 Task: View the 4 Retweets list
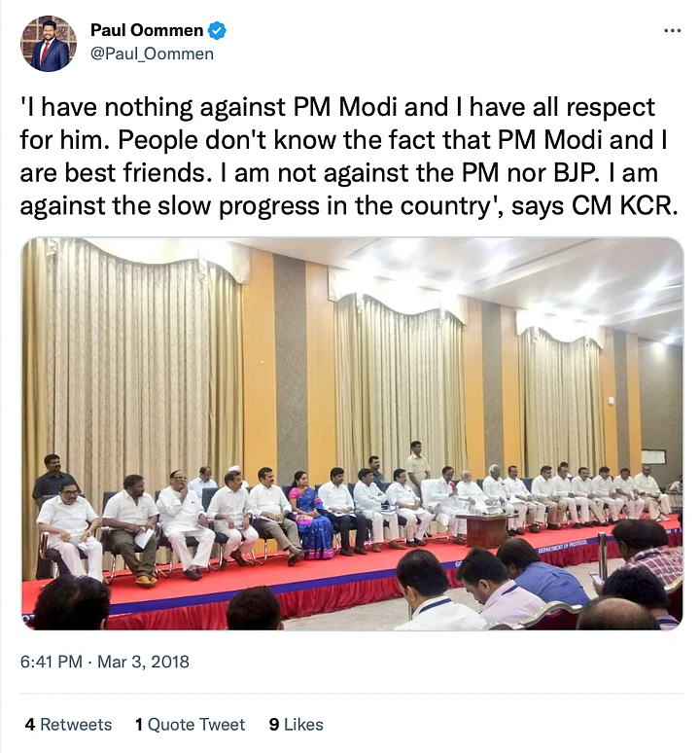pos(68,724)
